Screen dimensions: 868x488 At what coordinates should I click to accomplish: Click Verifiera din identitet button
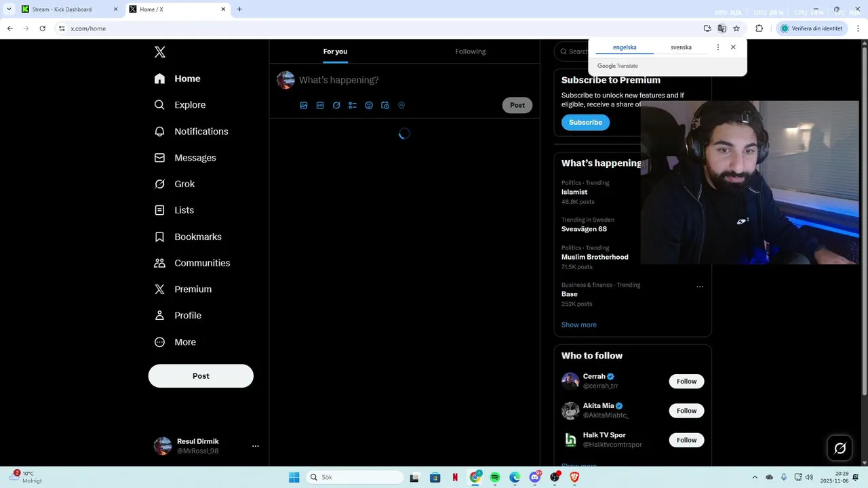(x=812, y=28)
